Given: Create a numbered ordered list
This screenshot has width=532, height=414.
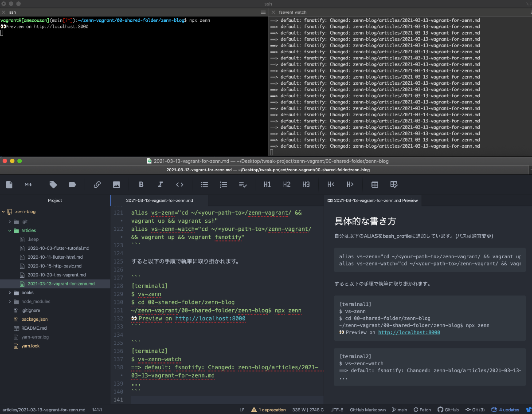Looking at the screenshot, I should tap(223, 185).
